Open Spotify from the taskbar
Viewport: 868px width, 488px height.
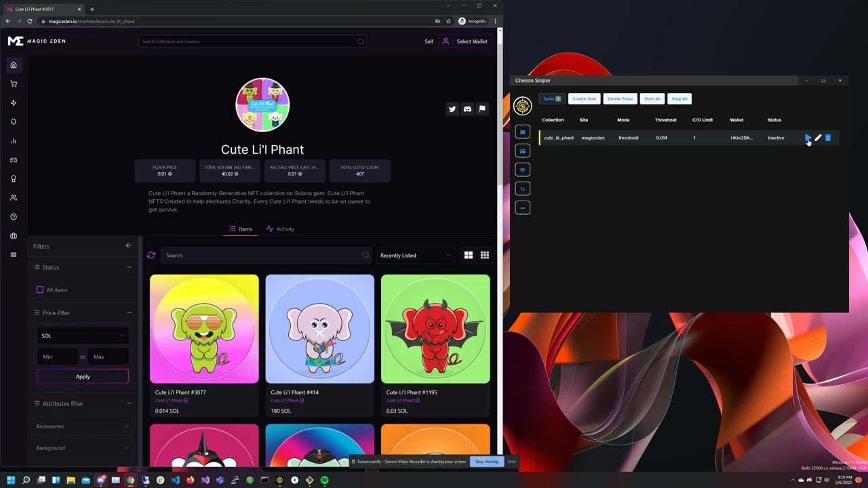tap(324, 480)
